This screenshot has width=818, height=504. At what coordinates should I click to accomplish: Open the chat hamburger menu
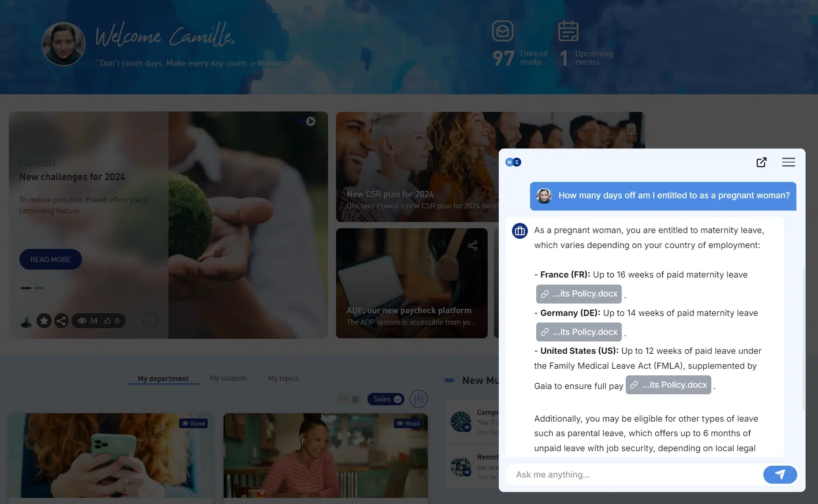pyautogui.click(x=788, y=162)
